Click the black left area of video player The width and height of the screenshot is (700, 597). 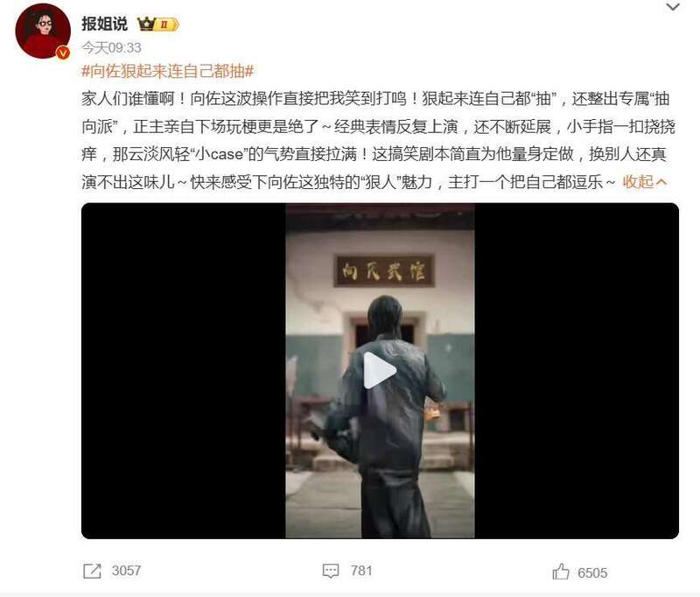pyautogui.click(x=184, y=370)
